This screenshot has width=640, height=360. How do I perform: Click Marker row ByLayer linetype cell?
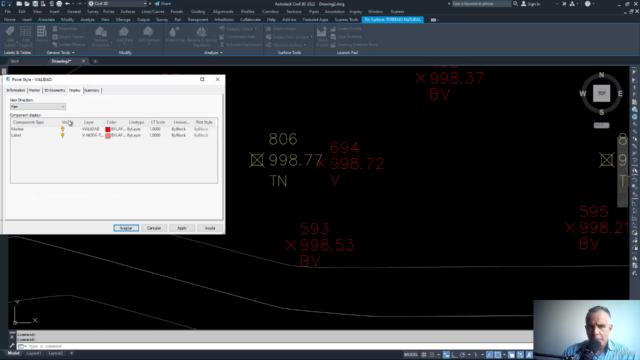point(134,129)
